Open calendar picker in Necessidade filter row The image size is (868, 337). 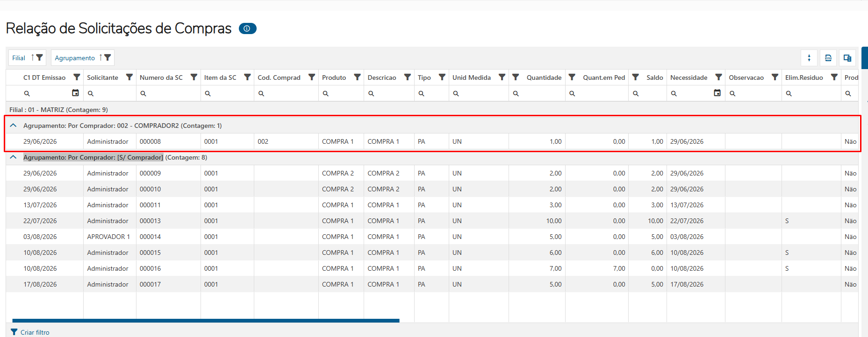point(717,93)
